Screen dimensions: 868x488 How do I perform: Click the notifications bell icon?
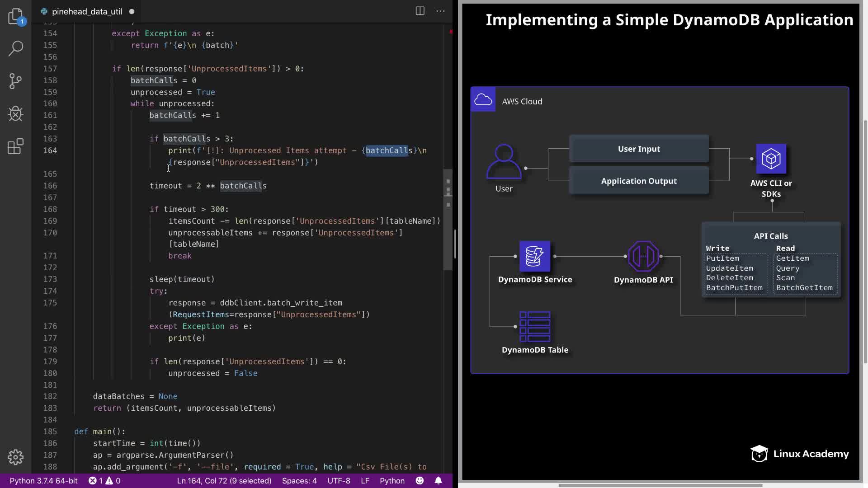pyautogui.click(x=438, y=481)
